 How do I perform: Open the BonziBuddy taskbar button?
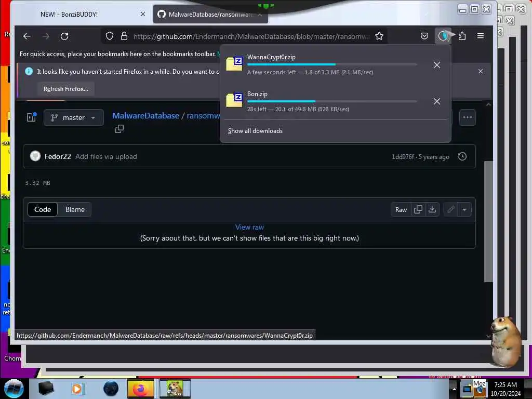[175, 389]
